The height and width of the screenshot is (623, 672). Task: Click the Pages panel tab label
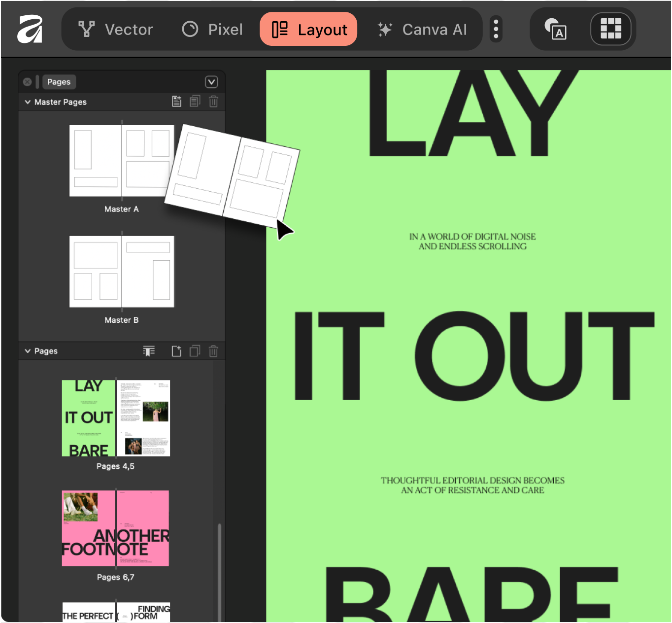(59, 82)
